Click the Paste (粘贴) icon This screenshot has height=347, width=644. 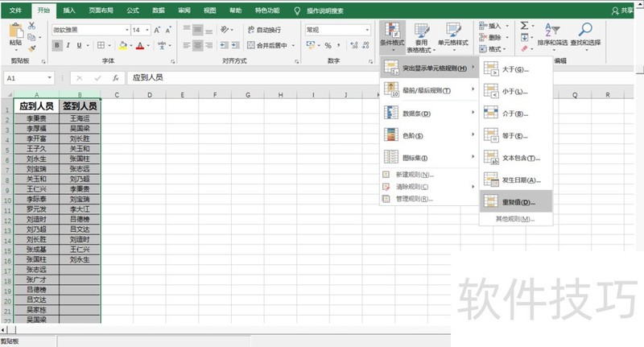click(15, 32)
